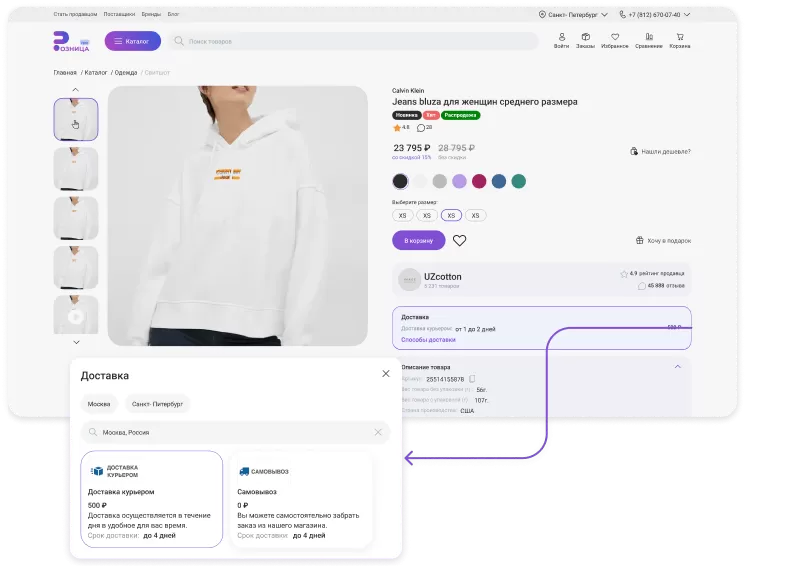808x569 pixels.
Task: Open the Заказы orders icon
Action: tap(585, 41)
